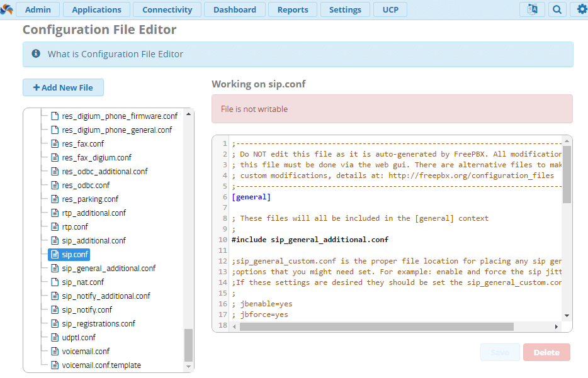The height and width of the screenshot is (378, 588).
Task: Click the 'File is not writable' alert
Action: (392, 109)
